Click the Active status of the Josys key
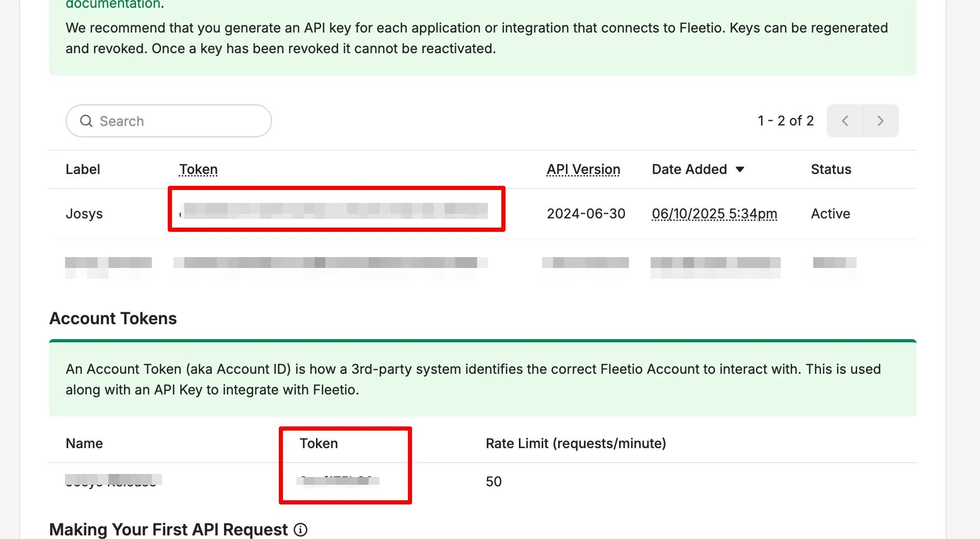Screen dimensions: 980x539 click(x=830, y=214)
